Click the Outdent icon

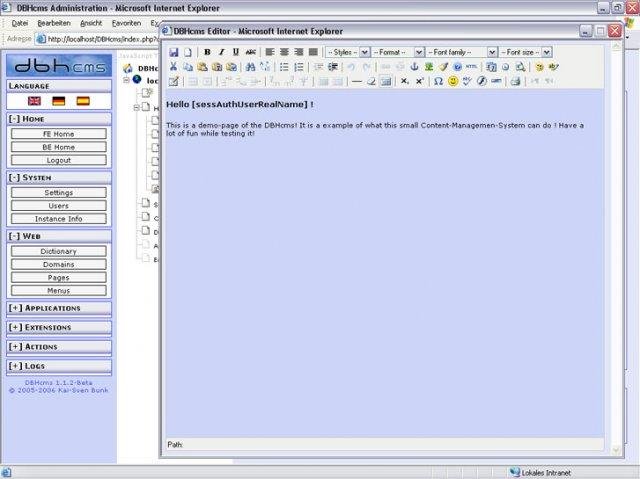click(318, 67)
